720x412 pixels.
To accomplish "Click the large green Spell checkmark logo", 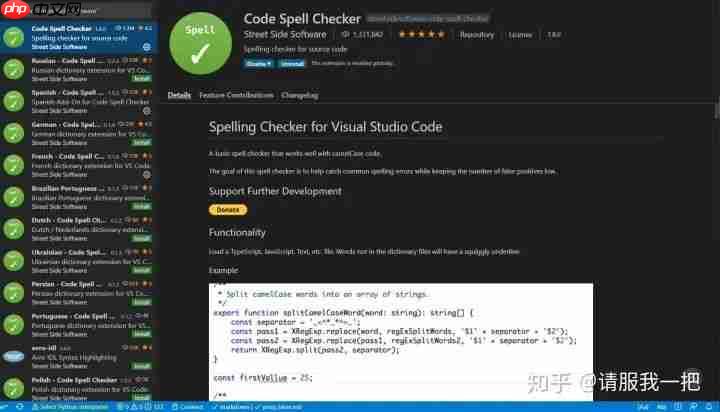I will tap(201, 44).
